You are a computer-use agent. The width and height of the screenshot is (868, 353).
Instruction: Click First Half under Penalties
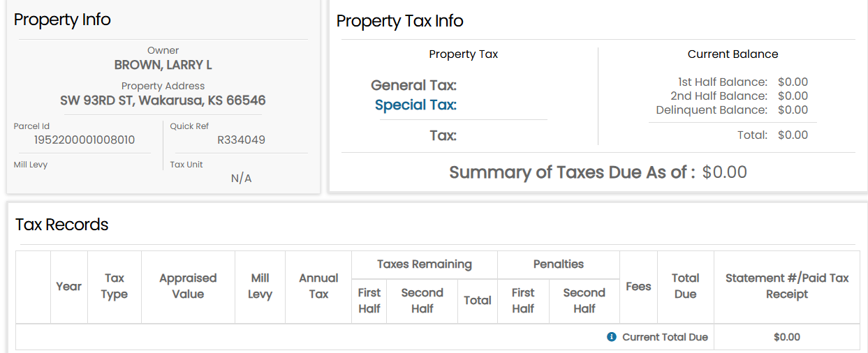tap(523, 301)
